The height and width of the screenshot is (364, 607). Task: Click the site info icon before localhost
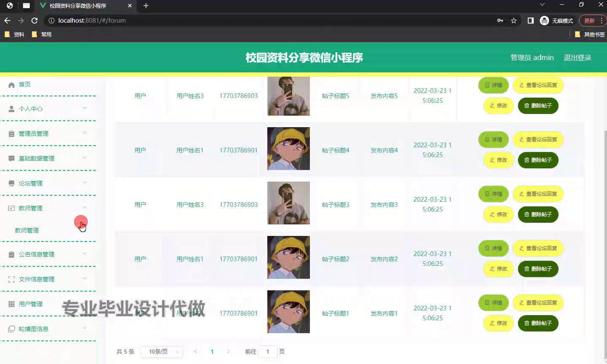tap(51, 20)
